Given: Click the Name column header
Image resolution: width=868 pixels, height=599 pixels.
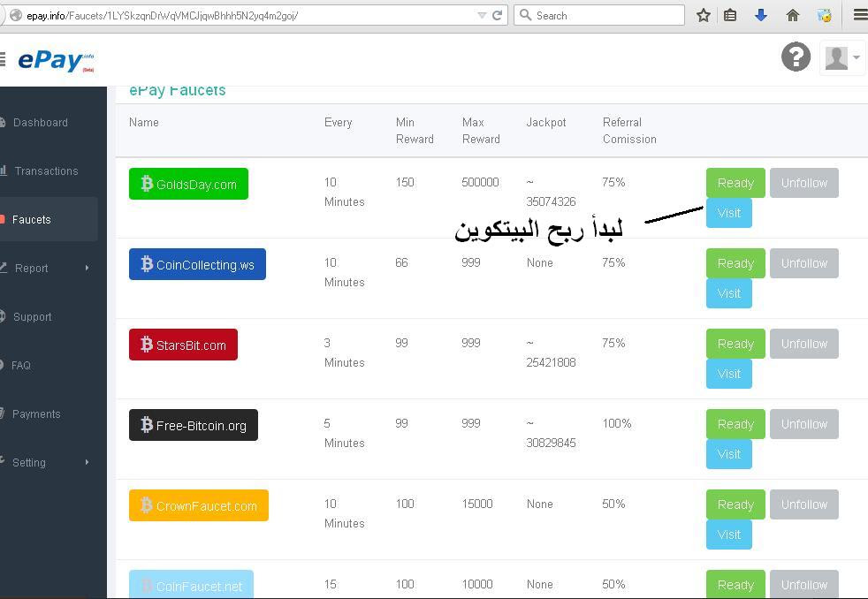Looking at the screenshot, I should (143, 122).
